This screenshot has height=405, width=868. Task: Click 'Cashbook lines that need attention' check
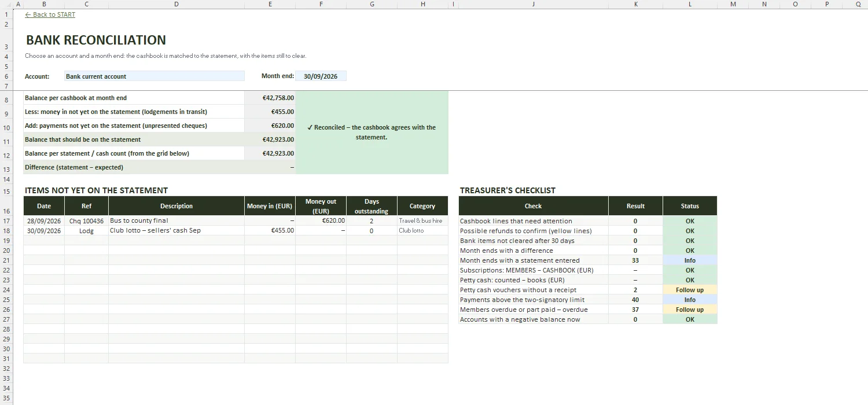[533, 221]
